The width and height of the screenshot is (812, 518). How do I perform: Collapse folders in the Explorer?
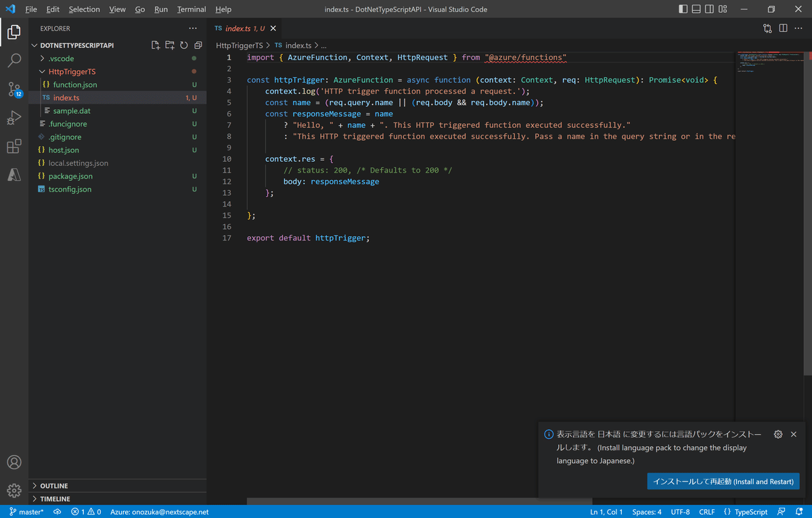click(198, 44)
